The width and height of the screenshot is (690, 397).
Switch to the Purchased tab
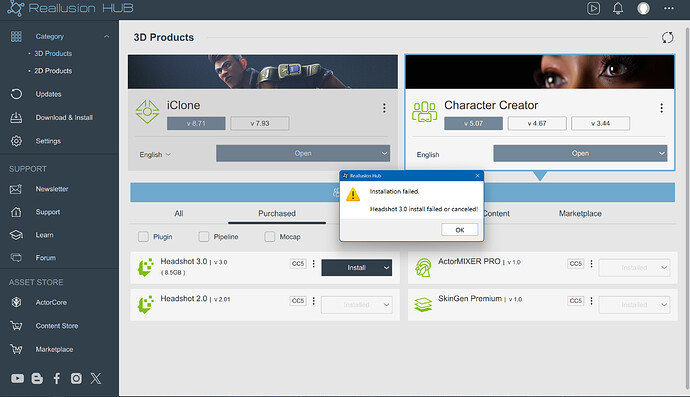point(277,213)
